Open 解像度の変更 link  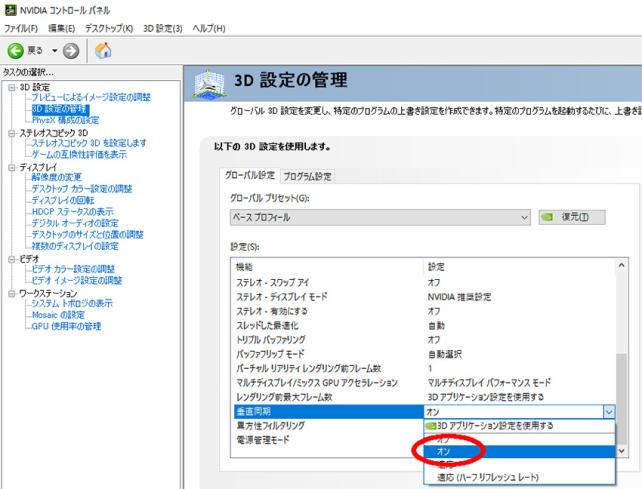point(57,177)
